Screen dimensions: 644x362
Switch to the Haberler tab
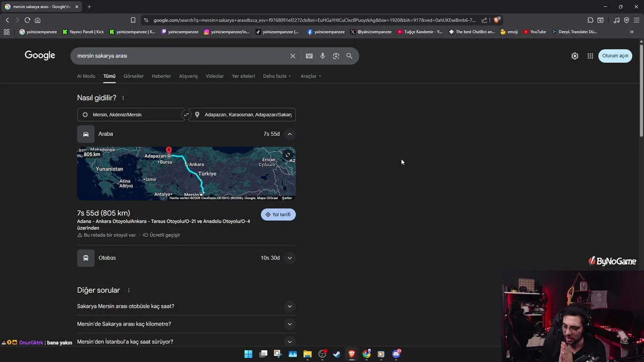tap(162, 76)
